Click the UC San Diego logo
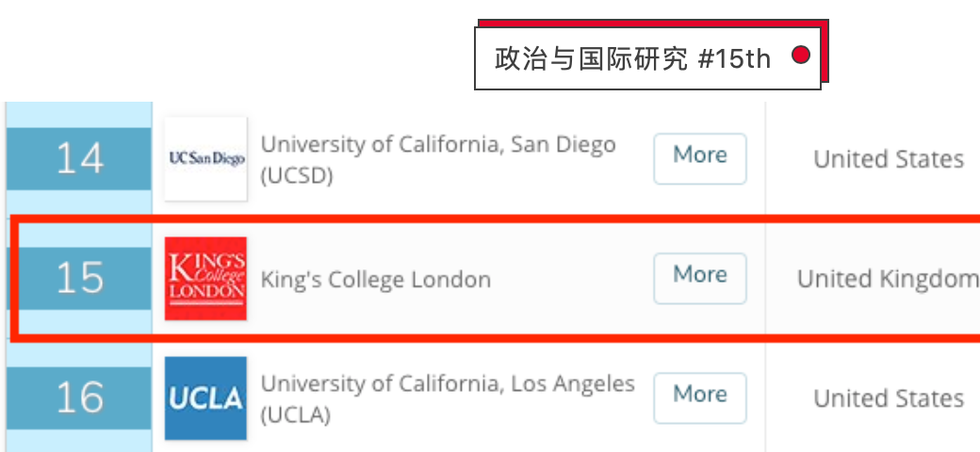Viewport: 980px width, 452px height. tap(205, 158)
